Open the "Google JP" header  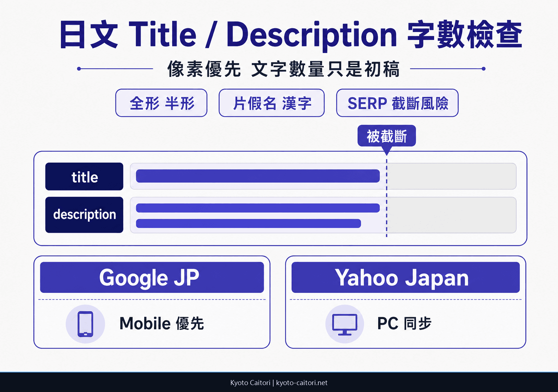pos(152,278)
